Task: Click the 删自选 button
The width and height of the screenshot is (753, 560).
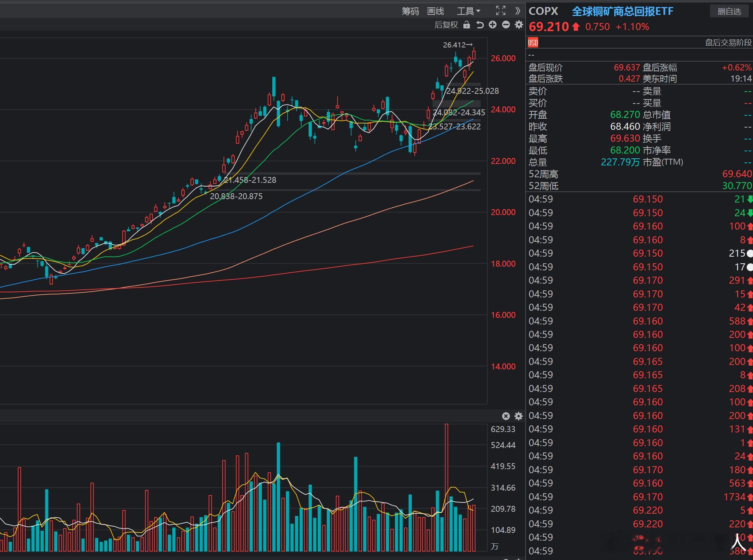Action: click(729, 11)
